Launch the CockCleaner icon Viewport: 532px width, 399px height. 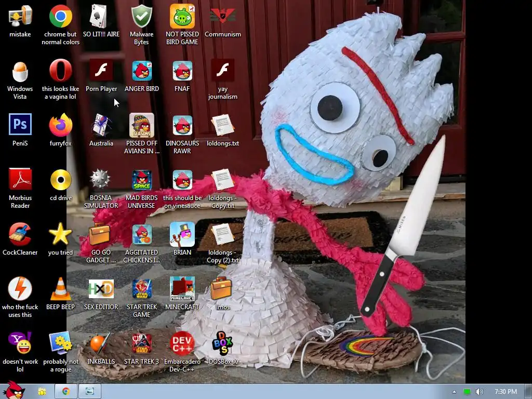click(x=20, y=234)
